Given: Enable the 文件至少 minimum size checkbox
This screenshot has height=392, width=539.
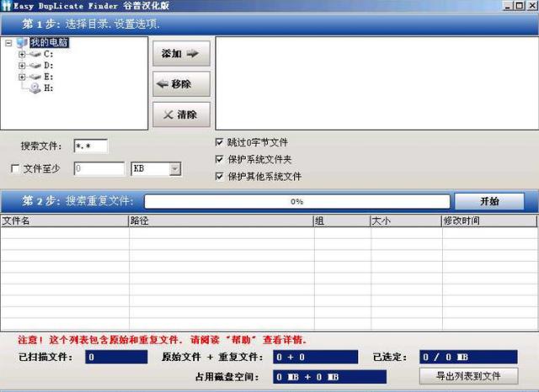Looking at the screenshot, I should 15,168.
